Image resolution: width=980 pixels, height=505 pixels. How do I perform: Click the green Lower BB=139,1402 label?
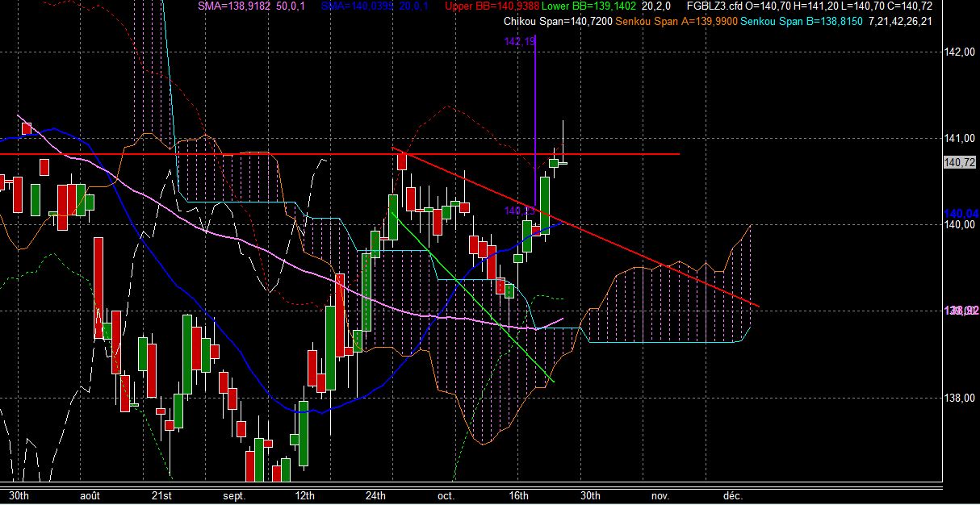[588, 6]
